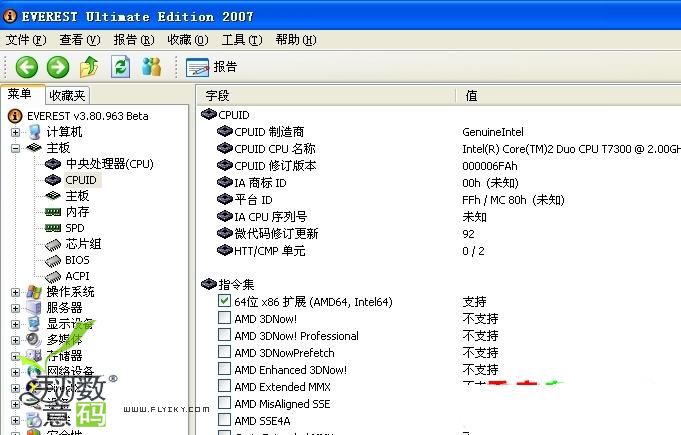
Task: Select the IA CPU 序列号 row
Action: (x=271, y=217)
